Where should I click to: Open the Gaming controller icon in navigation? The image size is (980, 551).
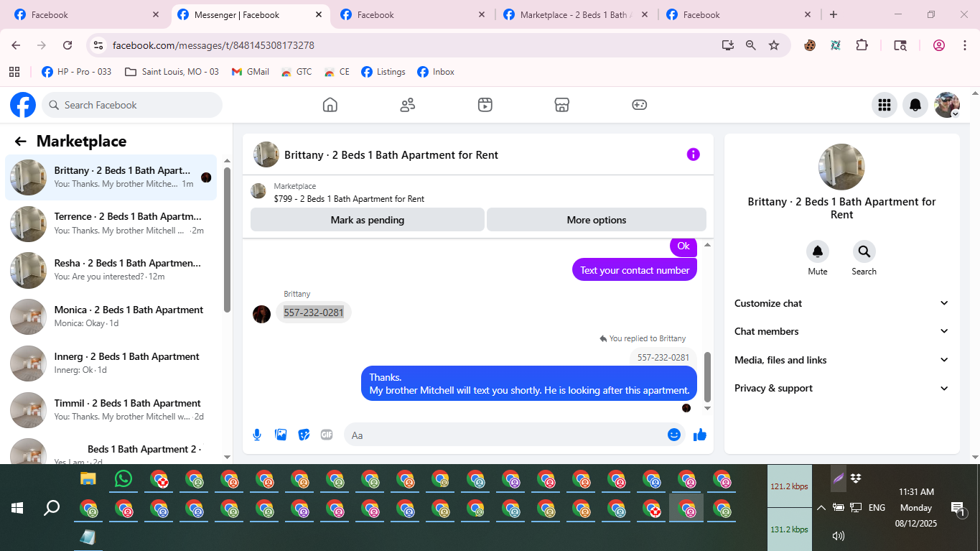tap(640, 105)
